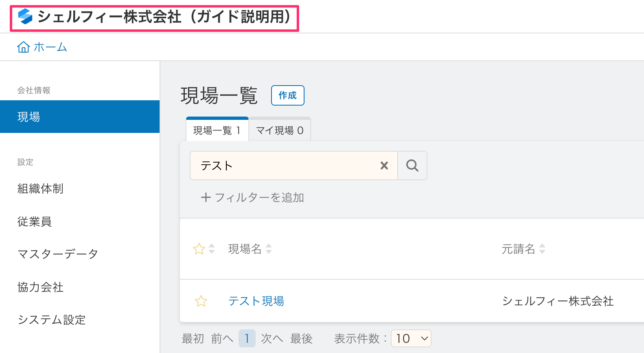
Task: Click the plus icon to add filter
Action: [x=206, y=198]
